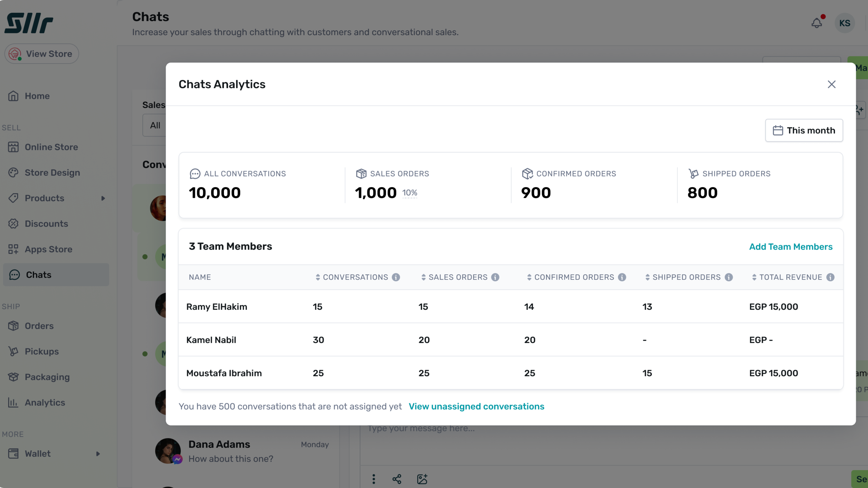Click the Confirmed Orders column info icon

(x=622, y=277)
